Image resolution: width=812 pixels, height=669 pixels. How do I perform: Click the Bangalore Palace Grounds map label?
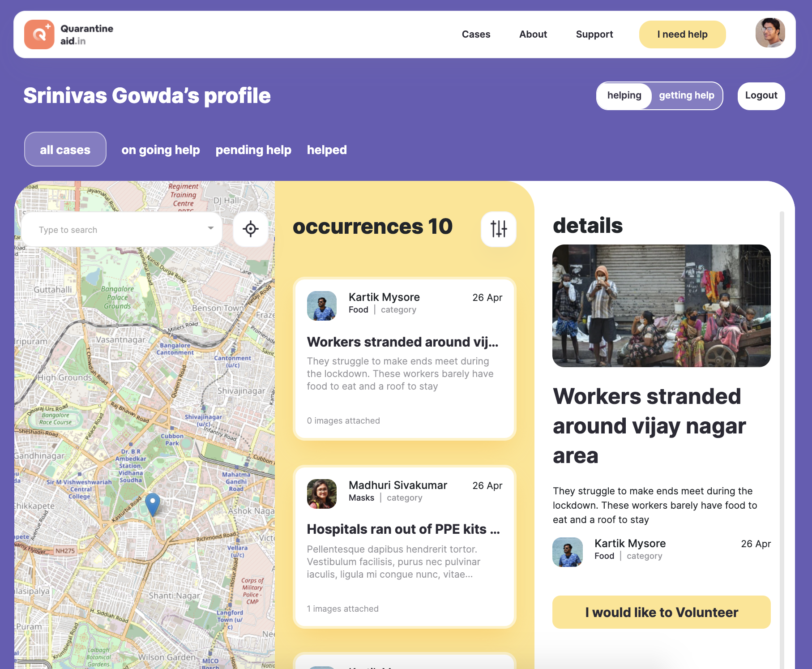117,297
